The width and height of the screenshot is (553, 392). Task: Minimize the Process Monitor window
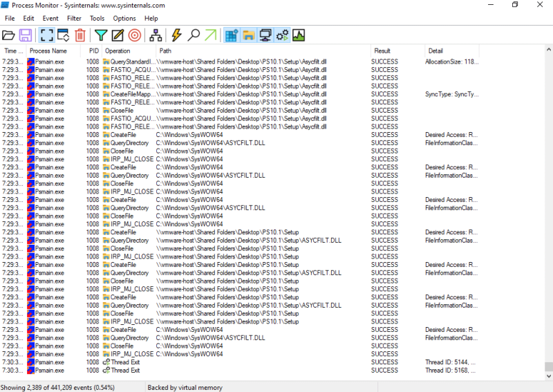491,5
